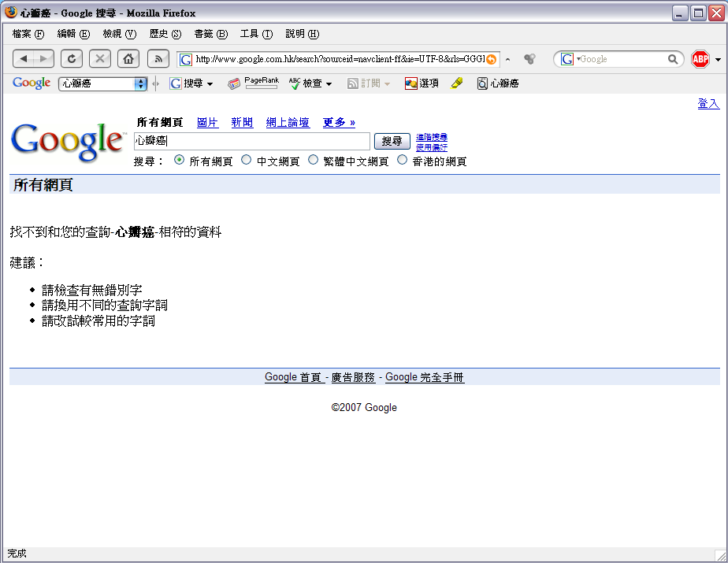This screenshot has height=563, width=728.
Task: Open the address bar history dropdown arrow
Action: [508, 59]
